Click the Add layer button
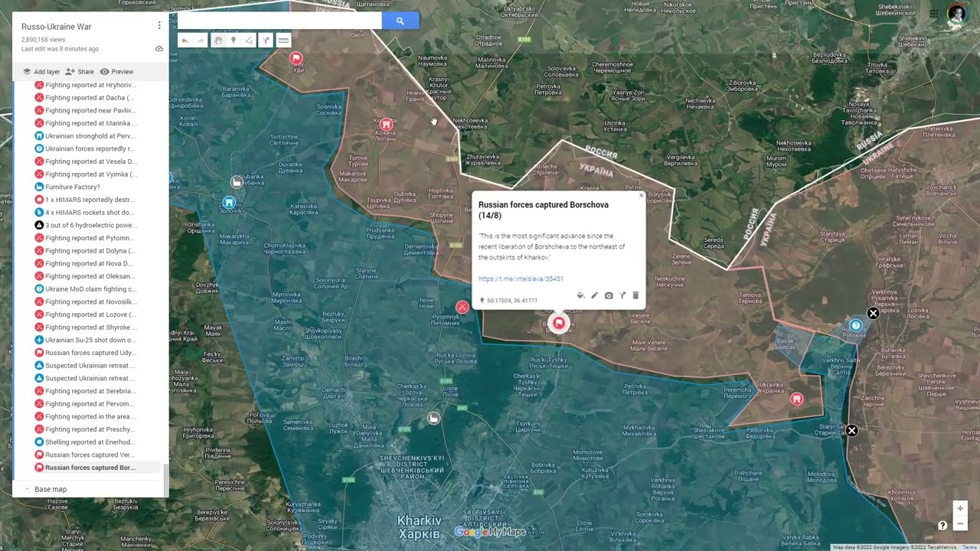 pyautogui.click(x=41, y=72)
